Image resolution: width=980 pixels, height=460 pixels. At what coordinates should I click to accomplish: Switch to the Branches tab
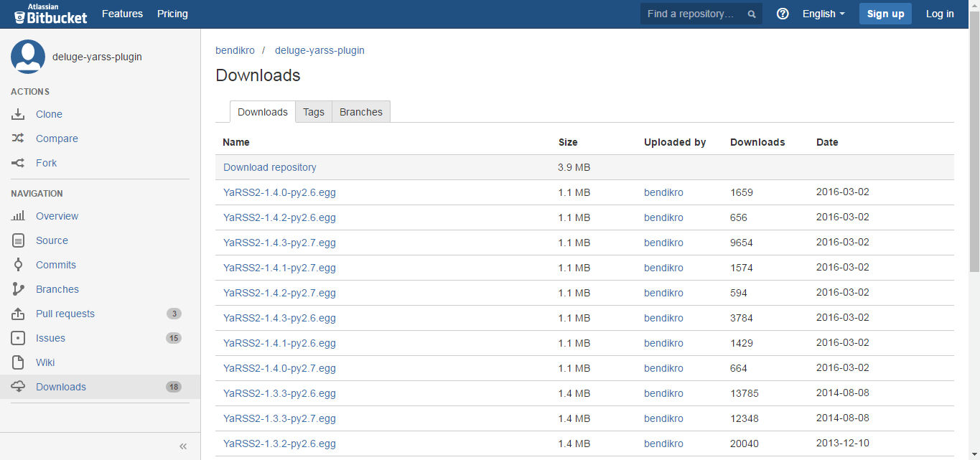[360, 112]
